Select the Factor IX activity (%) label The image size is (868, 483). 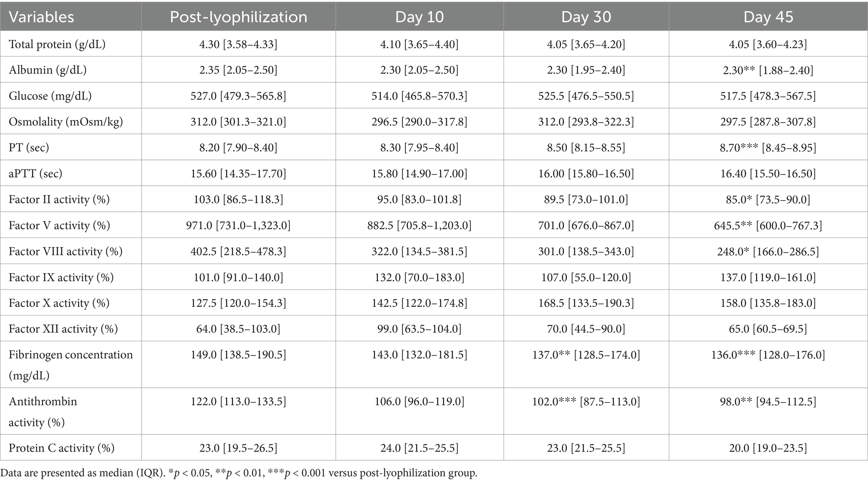[61, 277]
